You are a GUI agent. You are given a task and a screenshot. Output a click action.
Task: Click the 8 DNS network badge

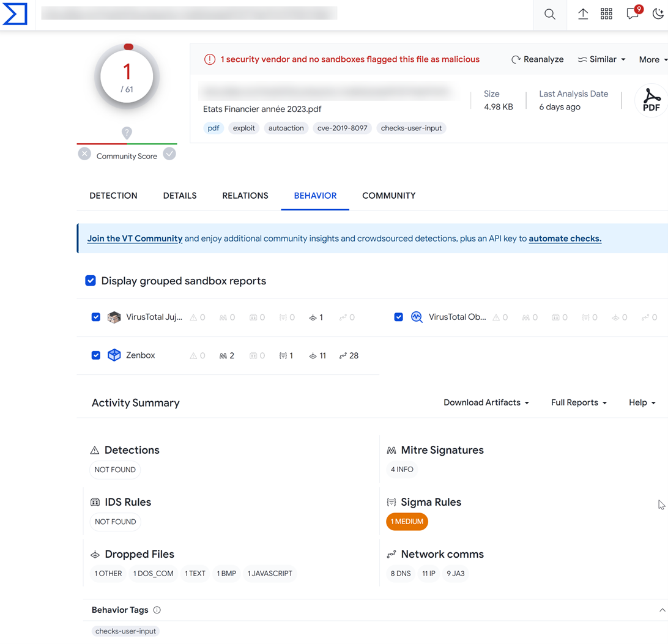coord(401,573)
